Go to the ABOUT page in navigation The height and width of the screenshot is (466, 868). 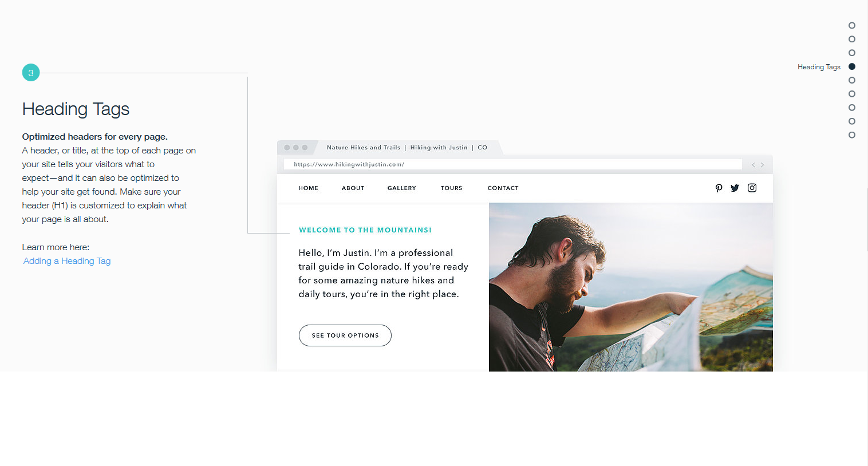coord(353,188)
